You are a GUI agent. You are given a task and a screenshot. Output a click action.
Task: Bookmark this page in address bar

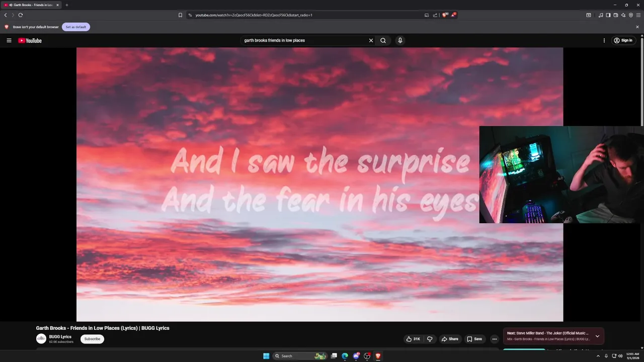[180, 15]
